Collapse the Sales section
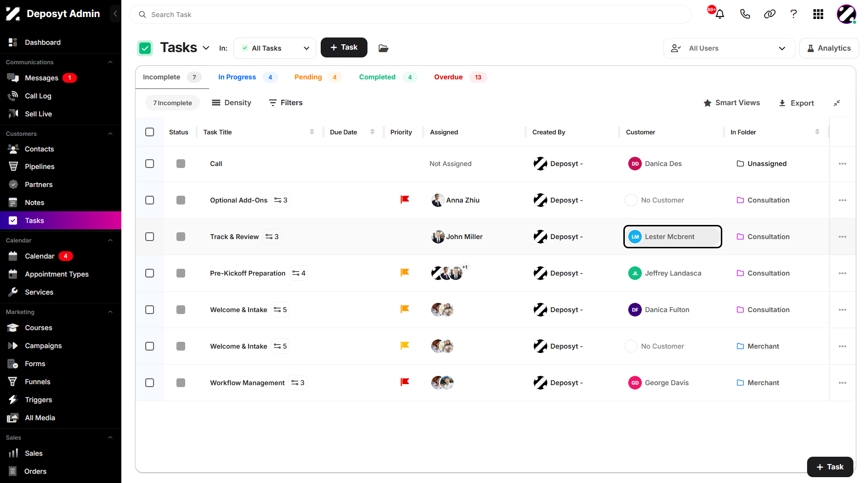Image resolution: width=868 pixels, height=483 pixels. pos(110,438)
